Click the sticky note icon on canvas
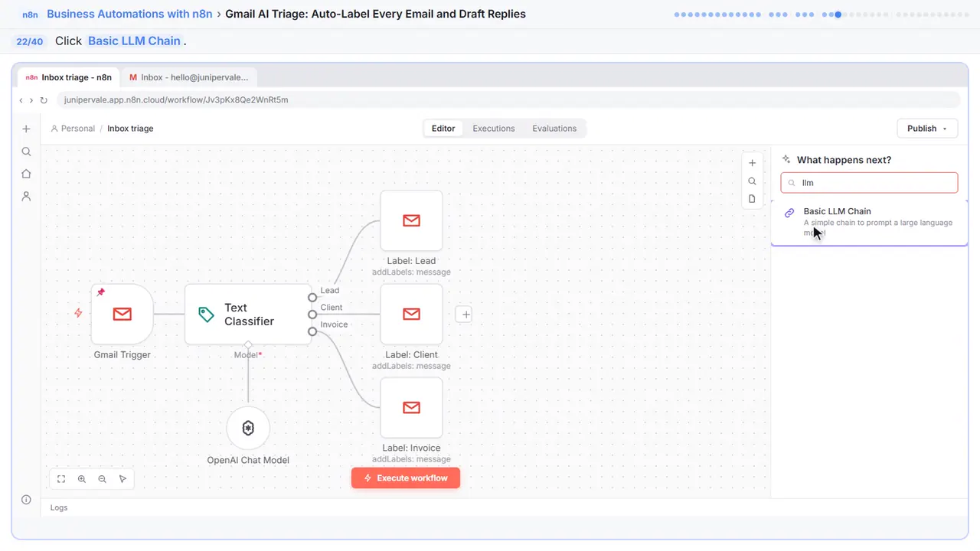Image resolution: width=980 pixels, height=551 pixels. (x=752, y=199)
